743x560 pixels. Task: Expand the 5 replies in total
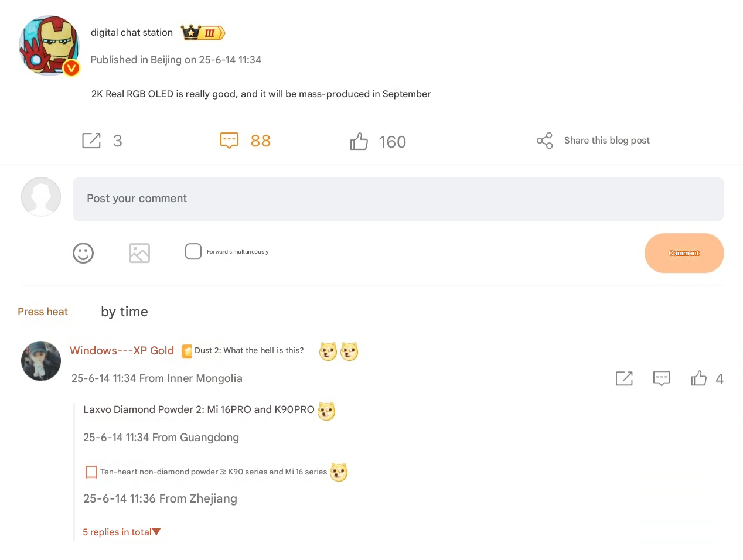[x=121, y=532]
